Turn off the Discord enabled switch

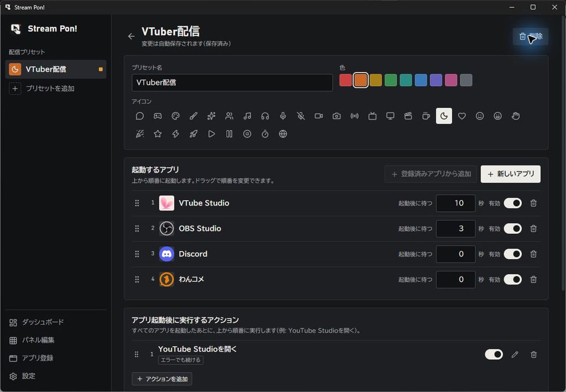pos(513,254)
